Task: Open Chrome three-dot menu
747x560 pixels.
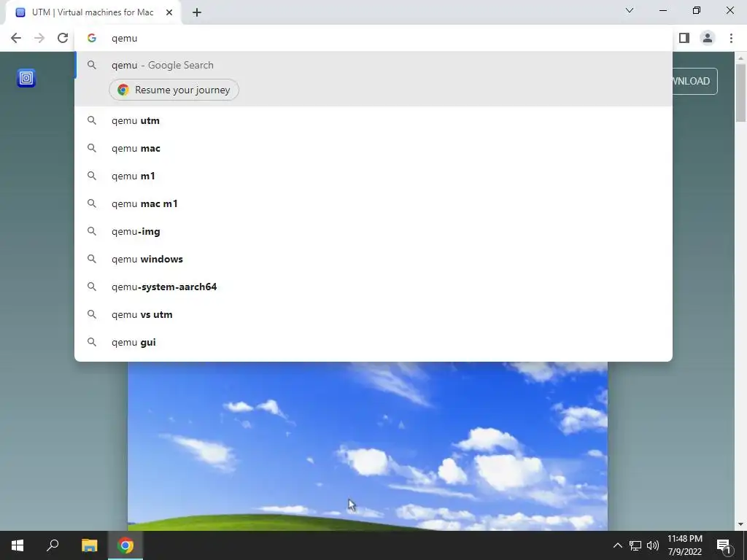Action: point(731,38)
